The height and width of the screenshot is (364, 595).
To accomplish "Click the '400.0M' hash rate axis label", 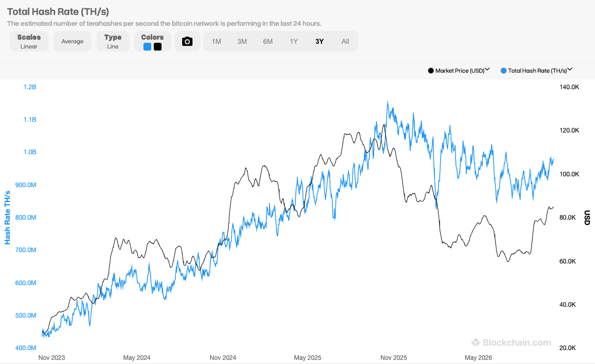I will click(25, 348).
